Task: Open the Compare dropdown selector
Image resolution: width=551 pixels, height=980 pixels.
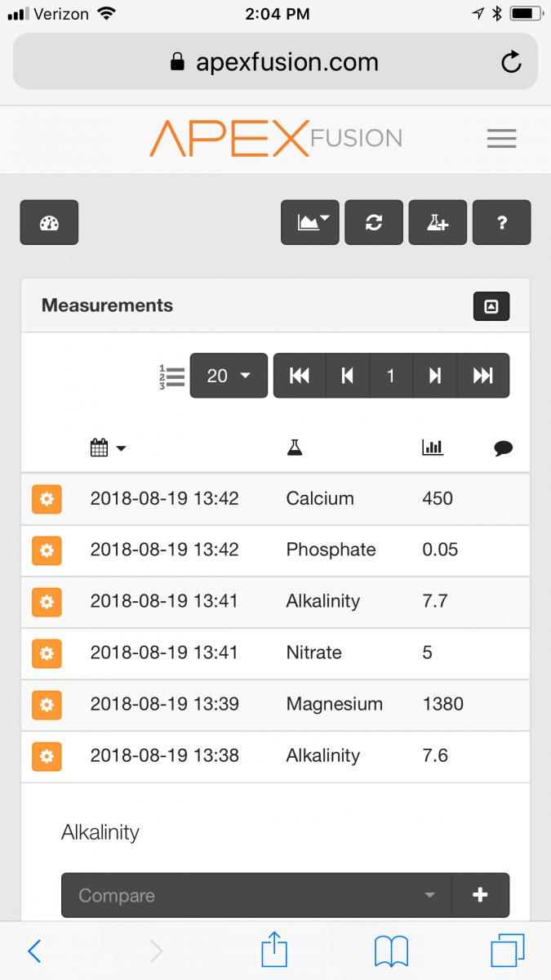Action: [256, 896]
